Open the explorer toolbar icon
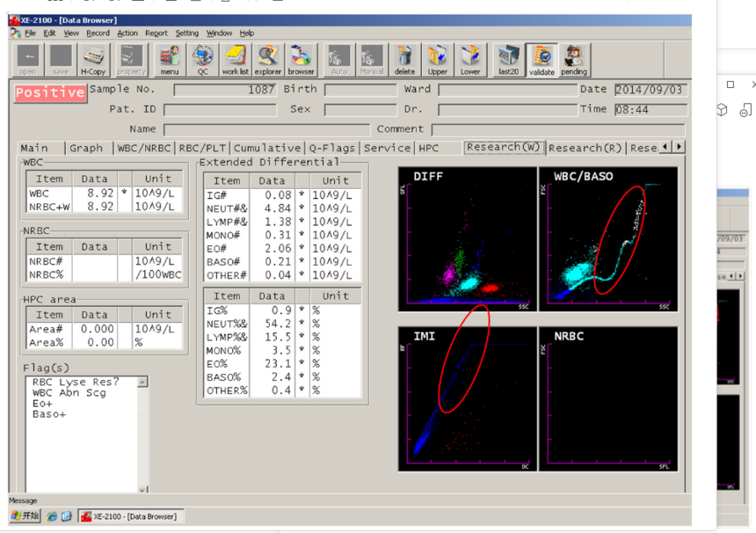 [x=268, y=60]
